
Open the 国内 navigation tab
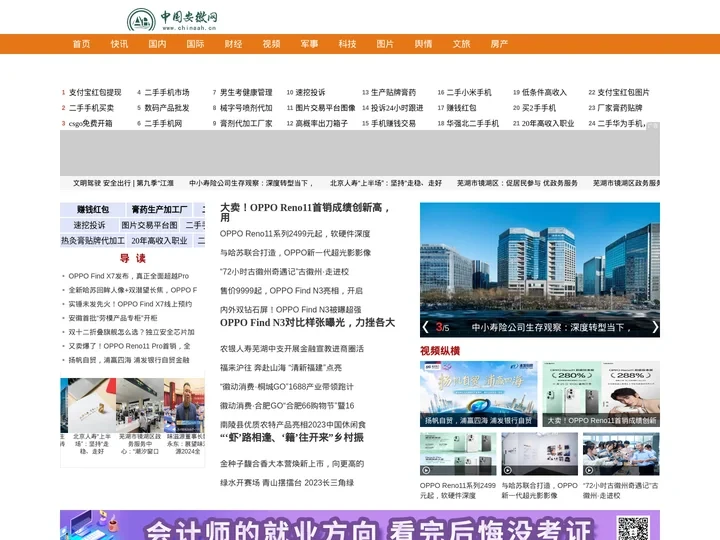[x=158, y=44]
